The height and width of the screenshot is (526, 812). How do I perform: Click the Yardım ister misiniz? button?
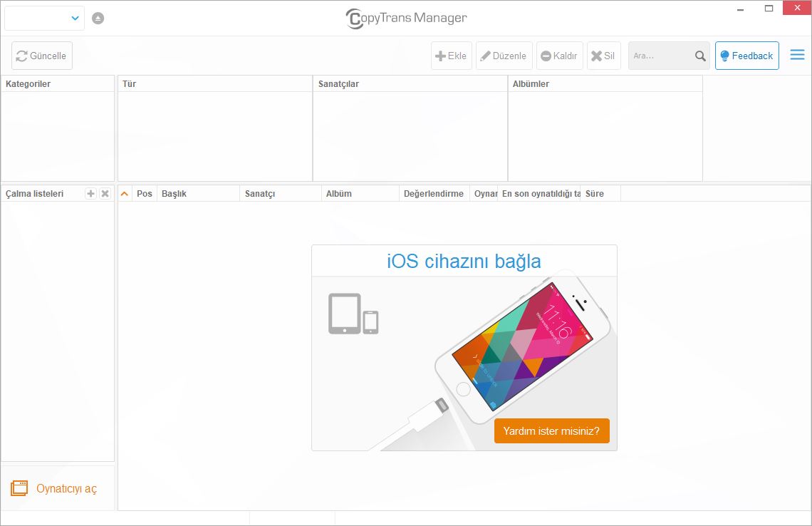click(x=551, y=430)
